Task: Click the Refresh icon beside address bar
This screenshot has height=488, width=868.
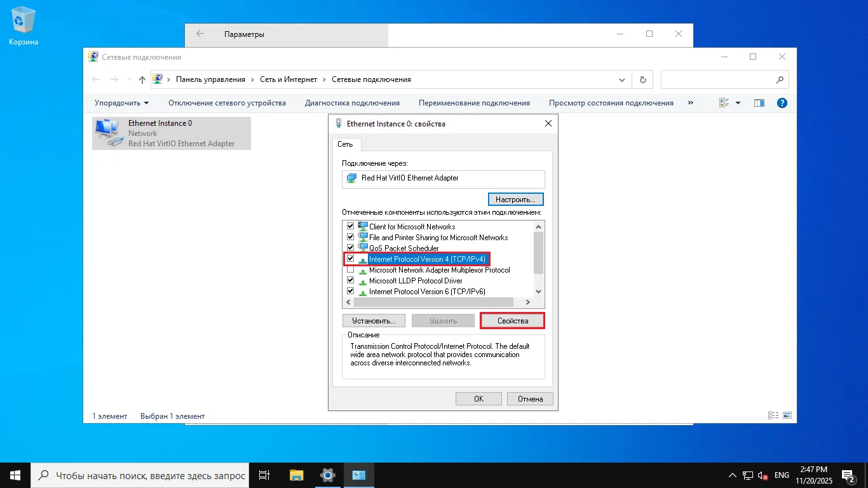Action: [643, 80]
